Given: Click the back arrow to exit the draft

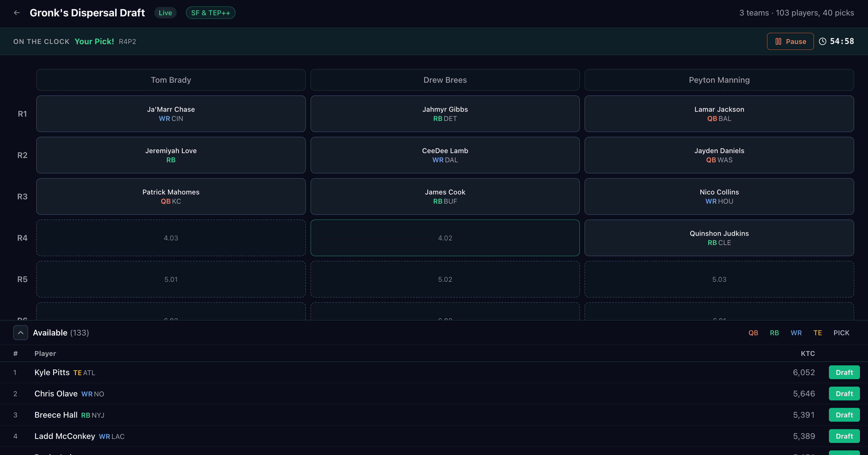Looking at the screenshot, I should pos(17,12).
